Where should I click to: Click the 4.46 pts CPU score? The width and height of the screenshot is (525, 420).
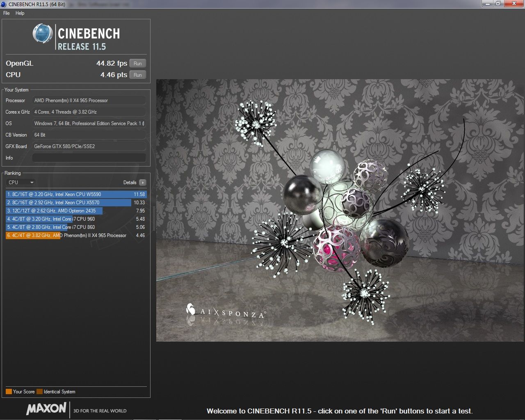(114, 75)
